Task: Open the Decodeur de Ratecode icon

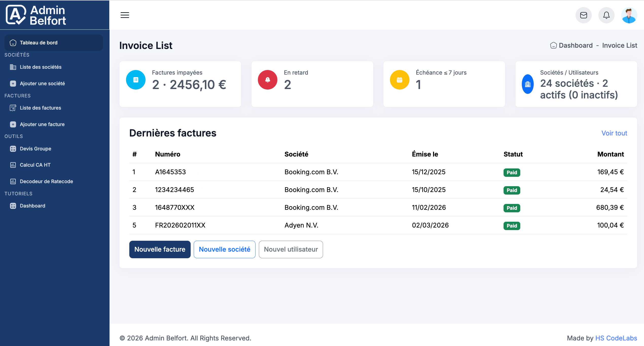Action: [13, 181]
